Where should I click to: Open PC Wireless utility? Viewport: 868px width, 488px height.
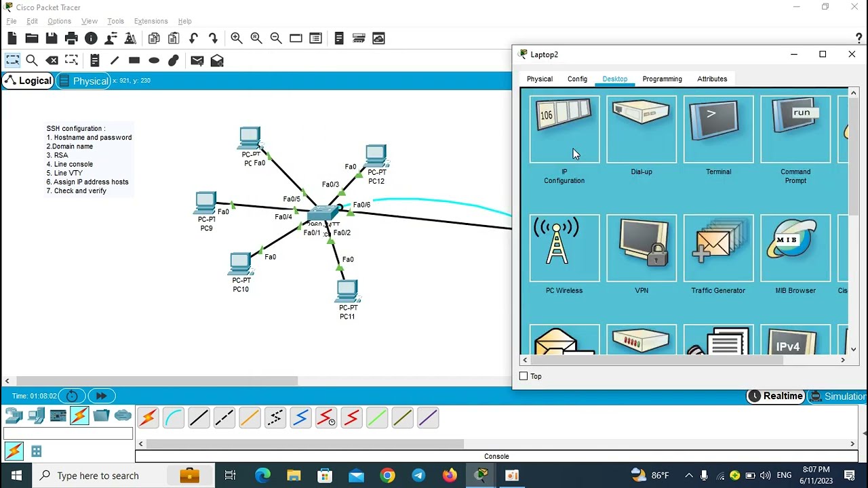[x=564, y=248]
